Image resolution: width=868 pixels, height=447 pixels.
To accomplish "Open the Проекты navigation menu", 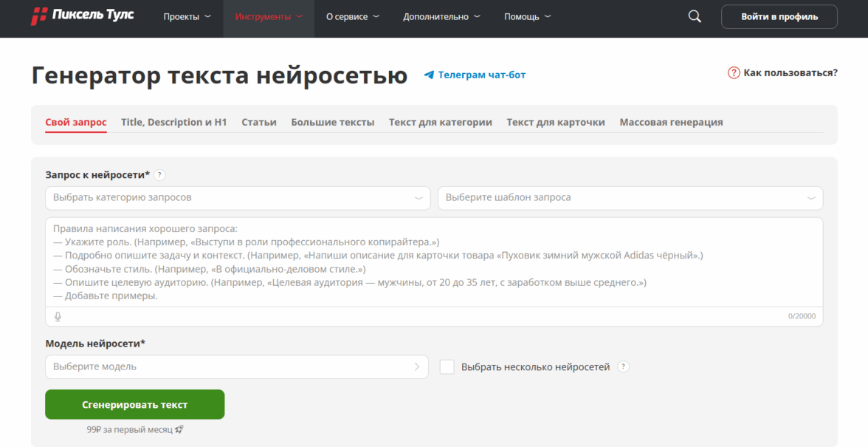I will coord(187,17).
